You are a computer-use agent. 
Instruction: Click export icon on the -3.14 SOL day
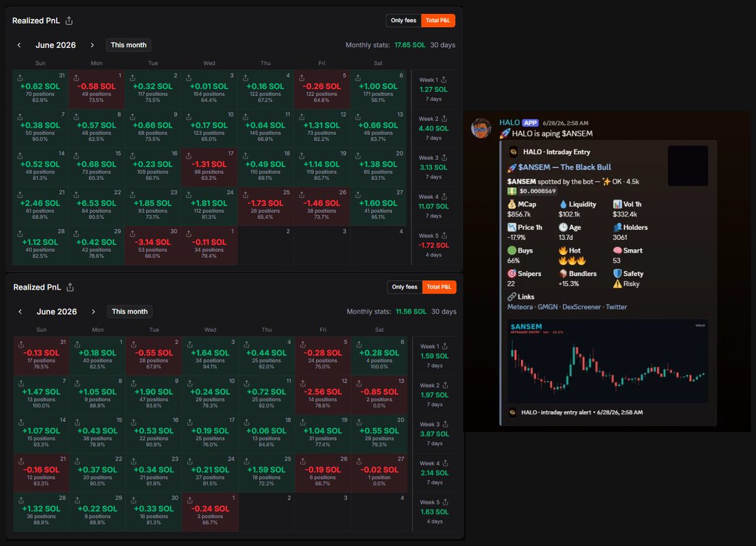coord(132,234)
